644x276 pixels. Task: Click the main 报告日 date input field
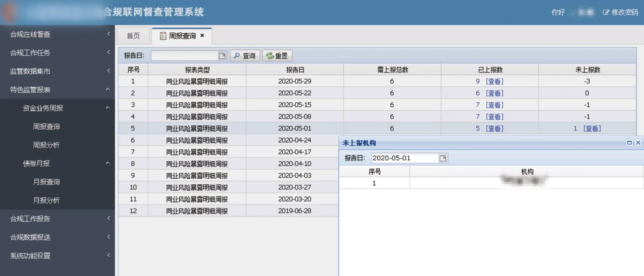[184, 56]
